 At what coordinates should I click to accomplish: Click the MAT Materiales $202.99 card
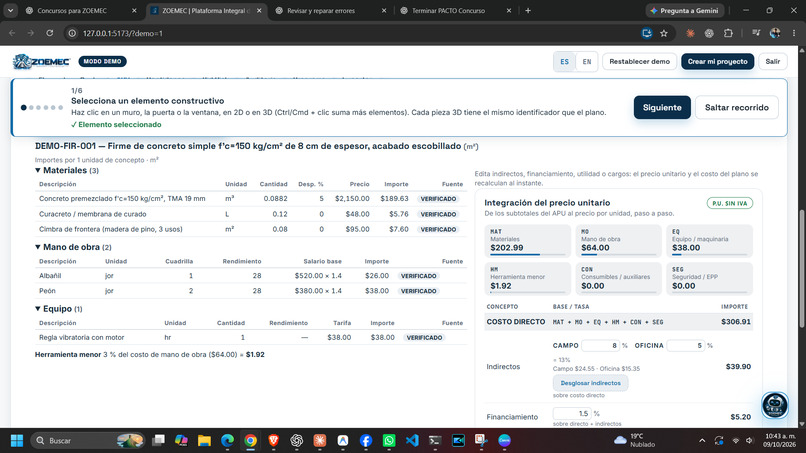(x=527, y=241)
